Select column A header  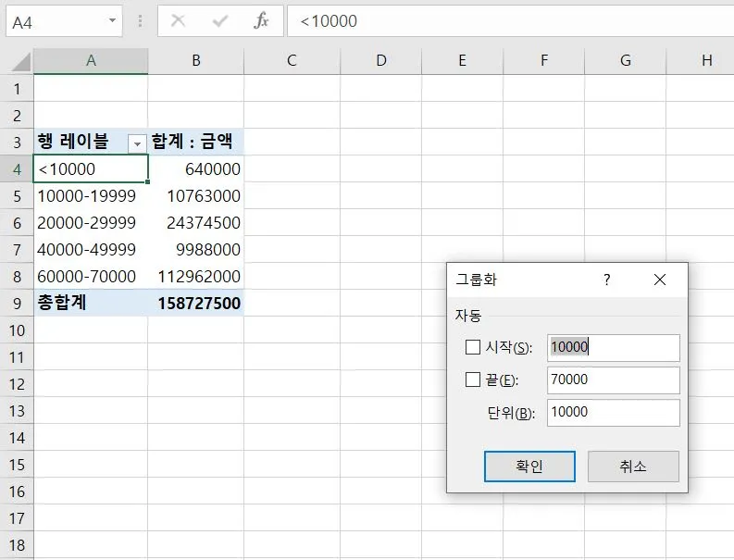click(91, 61)
